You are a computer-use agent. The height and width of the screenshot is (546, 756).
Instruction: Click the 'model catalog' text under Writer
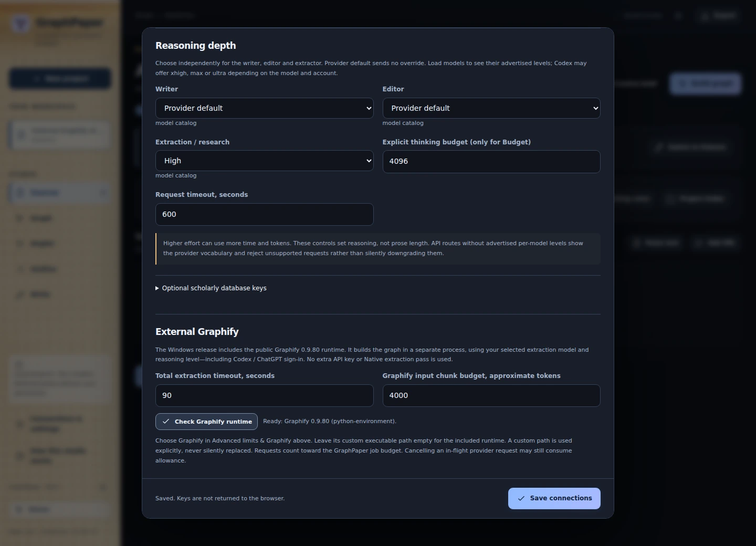tap(176, 123)
